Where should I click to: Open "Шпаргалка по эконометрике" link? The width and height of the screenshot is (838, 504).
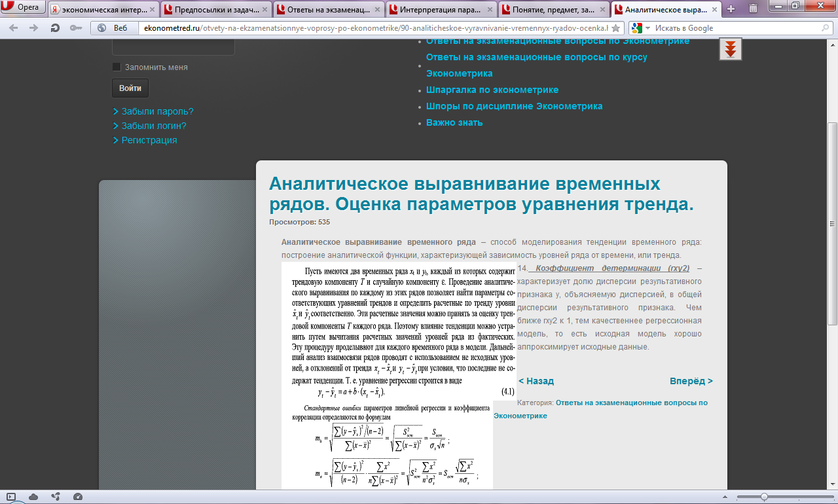[492, 90]
